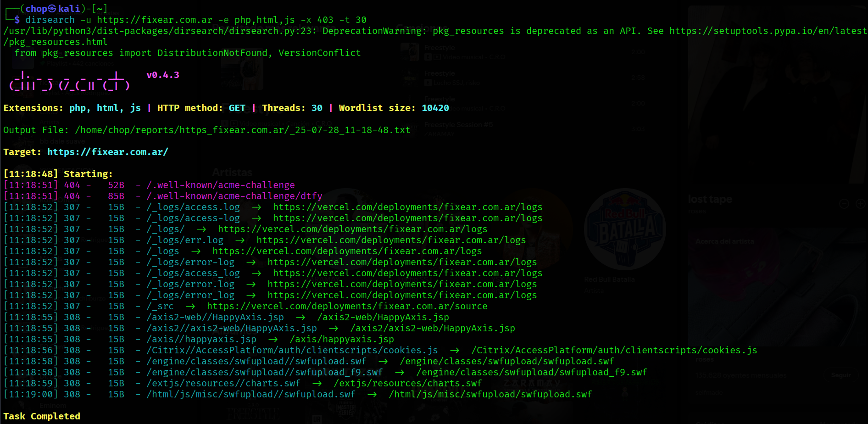This screenshot has height=424, width=868.
Task: Click the swfupload_f9.swf redirect target path
Action: pyautogui.click(x=531, y=372)
